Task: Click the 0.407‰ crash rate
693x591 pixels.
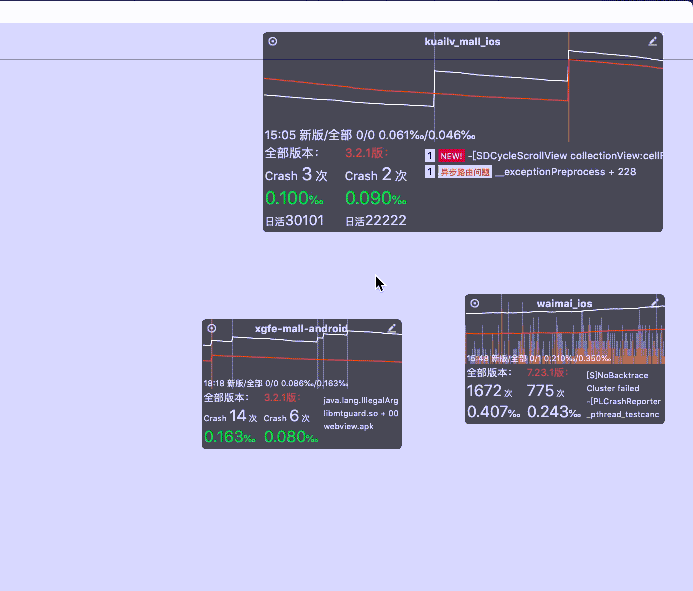Action: [494, 412]
